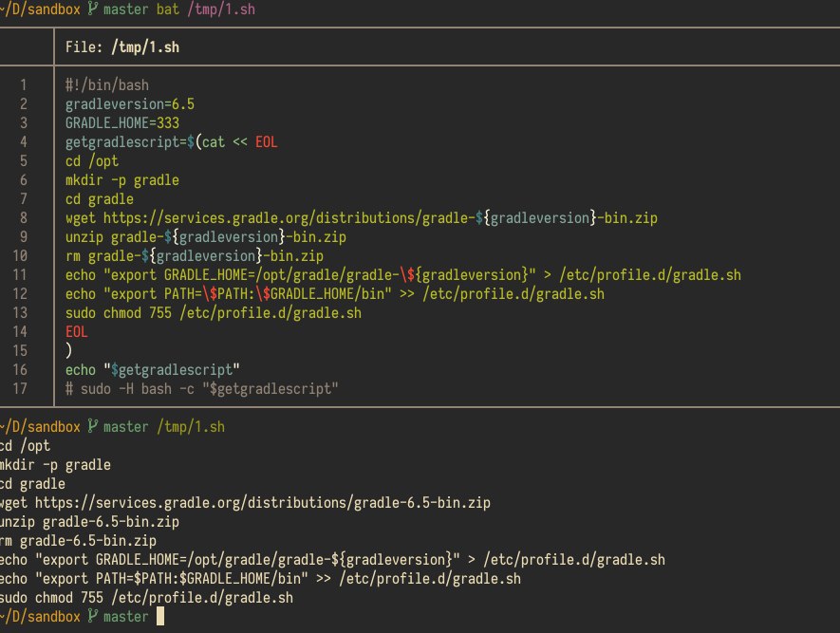Click the red 'EOL' on line 4

267,142
